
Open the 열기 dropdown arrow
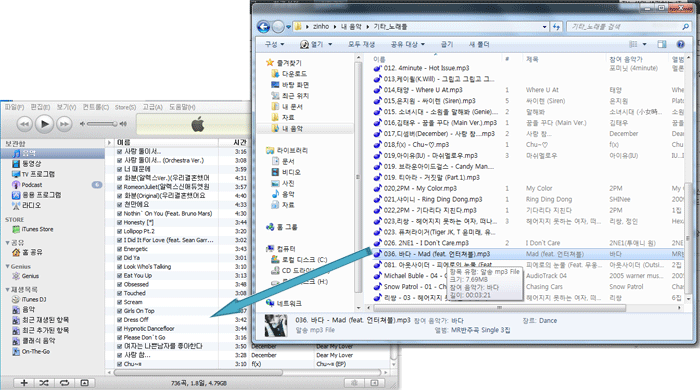tap(330, 44)
